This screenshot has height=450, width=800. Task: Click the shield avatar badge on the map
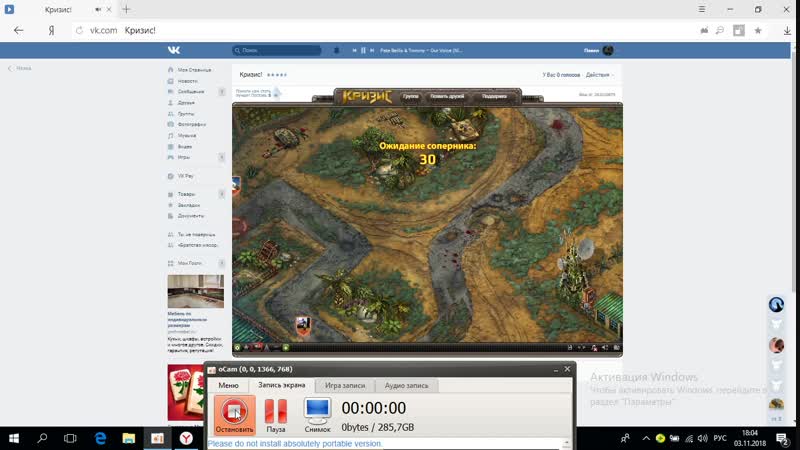pyautogui.click(x=303, y=326)
